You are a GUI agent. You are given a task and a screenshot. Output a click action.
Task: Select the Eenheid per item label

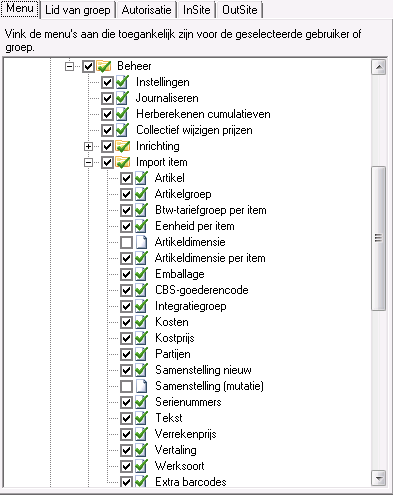coord(195,226)
